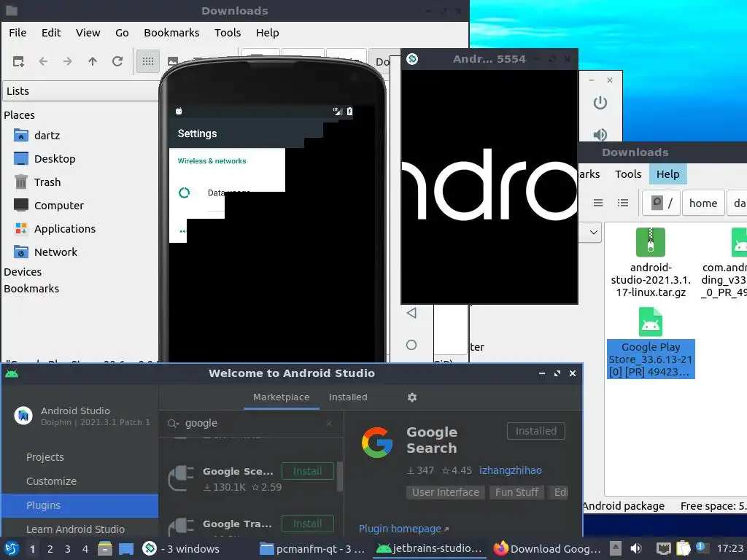Switch to the Installed plugins tab
This screenshot has height=560, width=747.
348,397
